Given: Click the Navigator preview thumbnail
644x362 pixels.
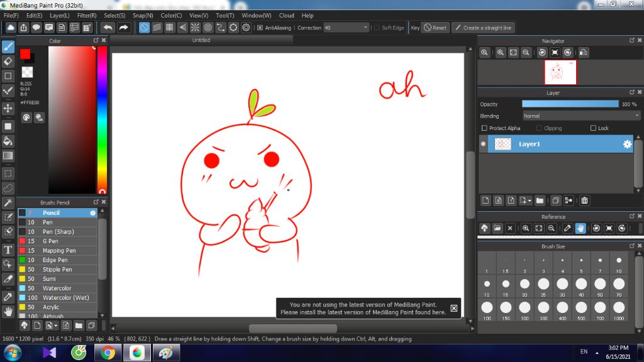Looking at the screenshot, I should (x=560, y=72).
